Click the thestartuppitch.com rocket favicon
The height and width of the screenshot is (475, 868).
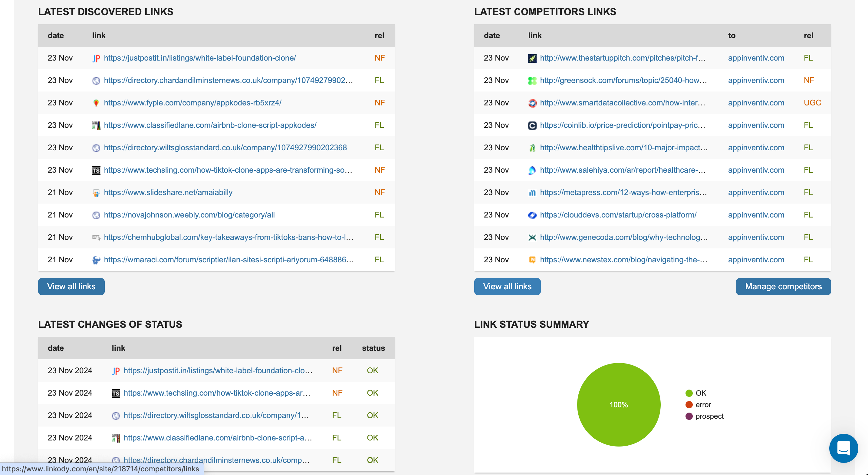coord(532,58)
